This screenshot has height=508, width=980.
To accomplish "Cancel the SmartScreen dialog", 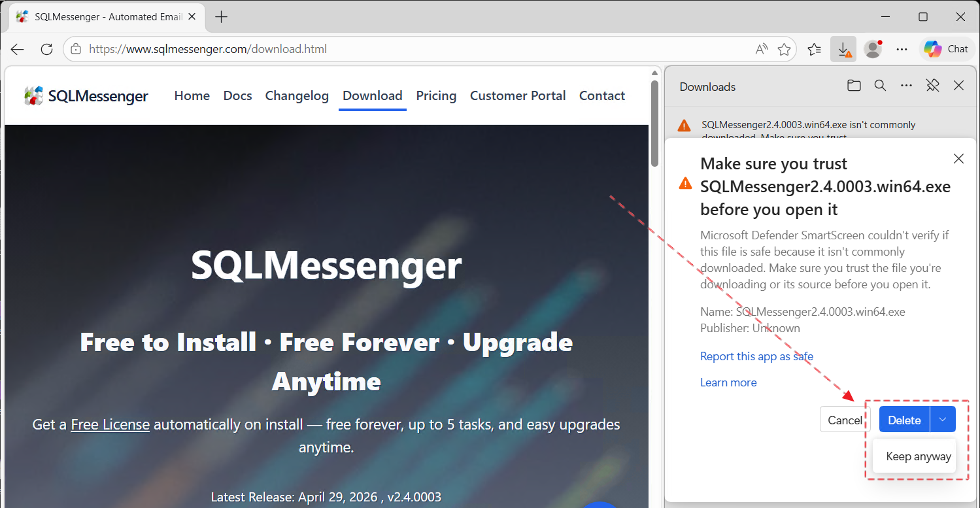I will point(845,420).
